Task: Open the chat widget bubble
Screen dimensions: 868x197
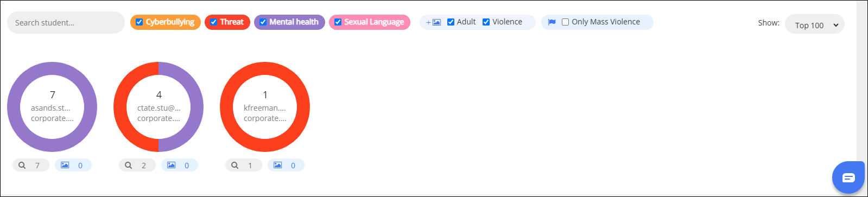Action: pos(848,177)
